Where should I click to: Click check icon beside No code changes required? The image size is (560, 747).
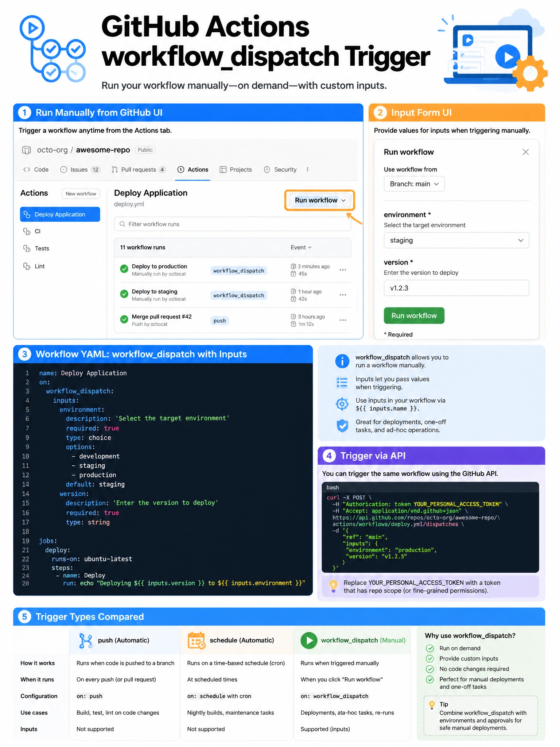430,669
